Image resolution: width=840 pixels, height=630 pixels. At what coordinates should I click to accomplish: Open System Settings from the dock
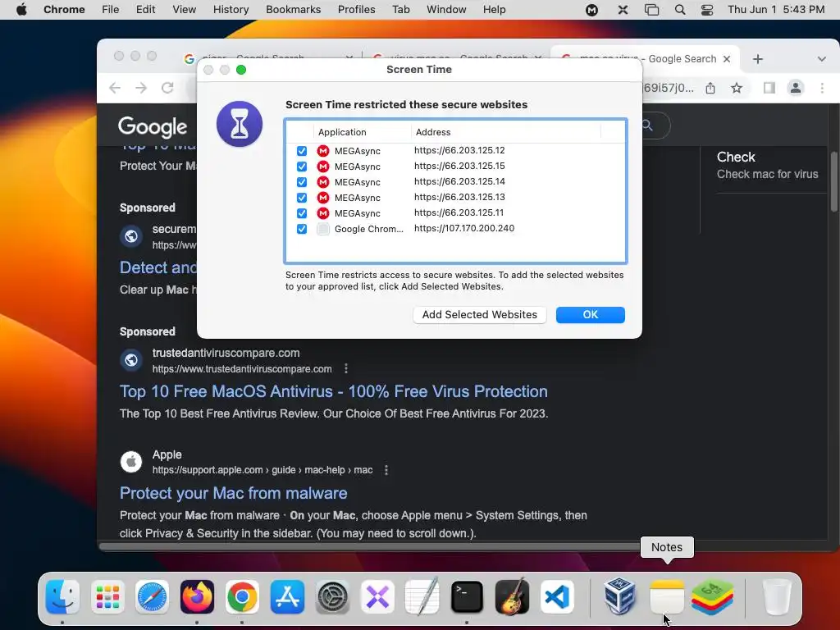332,597
